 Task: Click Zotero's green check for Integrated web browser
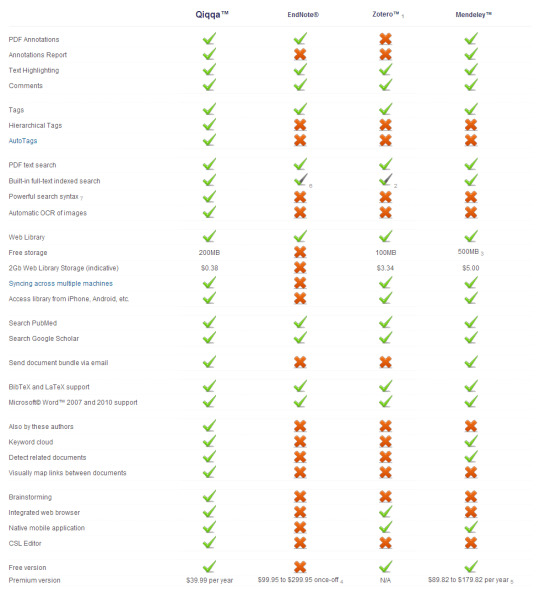386,512
